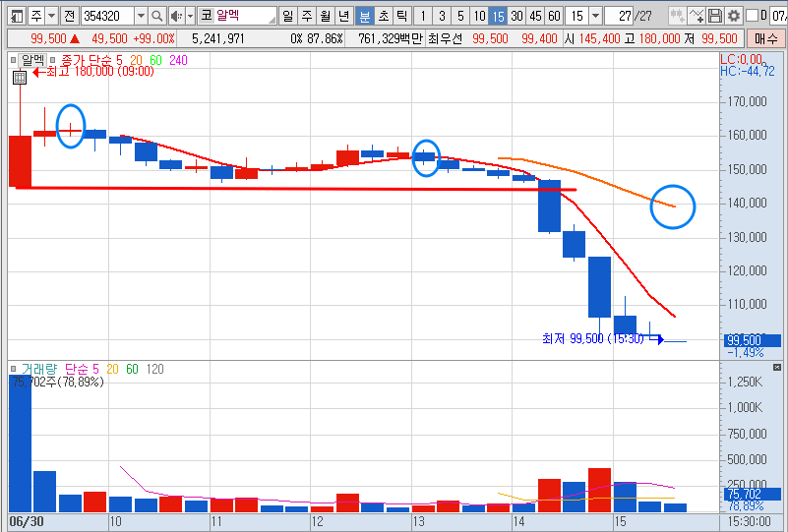Click the +99.00% change rate value
The height and width of the screenshot is (532, 788).
tap(153, 38)
